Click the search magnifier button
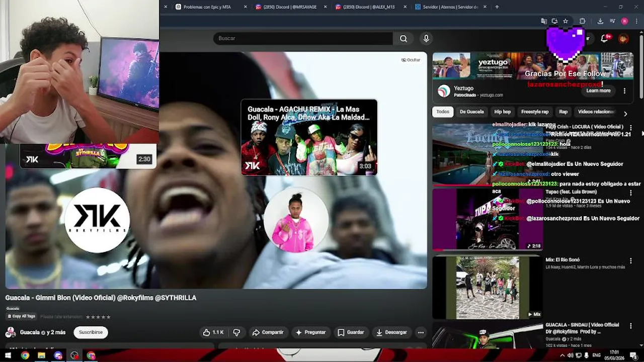 click(404, 38)
